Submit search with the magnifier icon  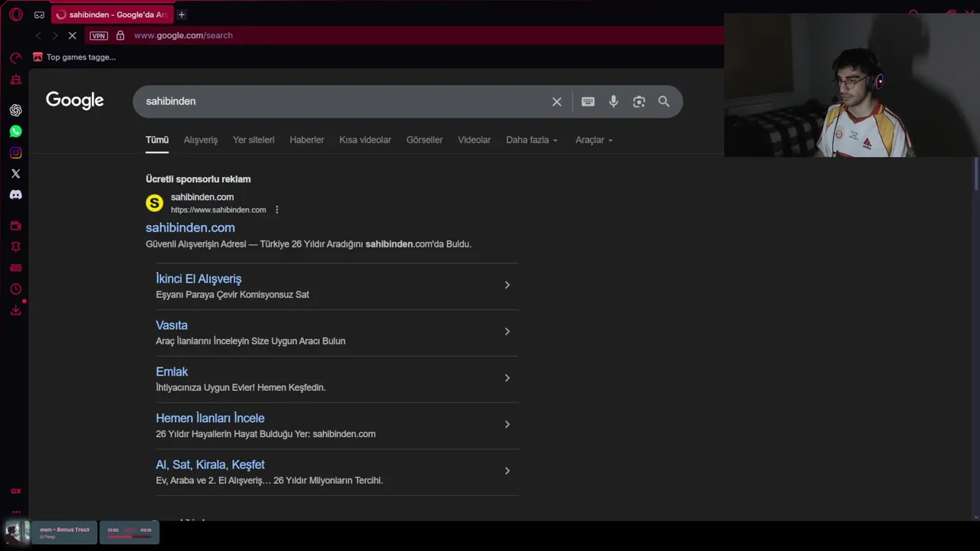(664, 102)
